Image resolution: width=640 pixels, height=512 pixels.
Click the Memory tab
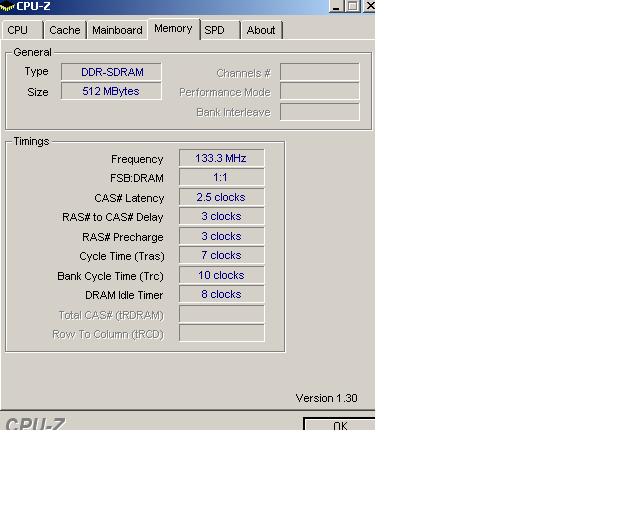coord(173,29)
